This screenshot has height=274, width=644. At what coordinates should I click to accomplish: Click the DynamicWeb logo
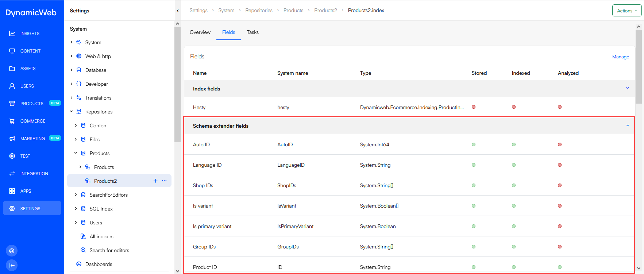pyautogui.click(x=31, y=13)
